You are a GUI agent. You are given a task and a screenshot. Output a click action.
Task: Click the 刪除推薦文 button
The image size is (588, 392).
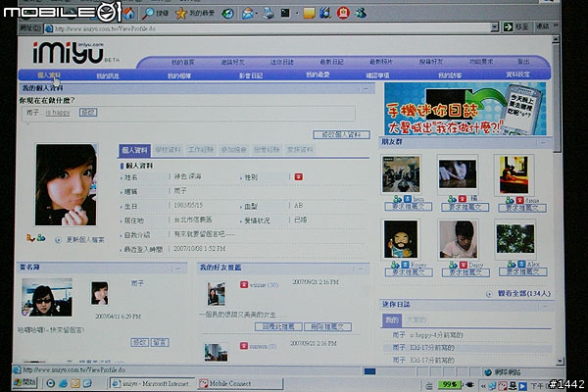tap(327, 326)
